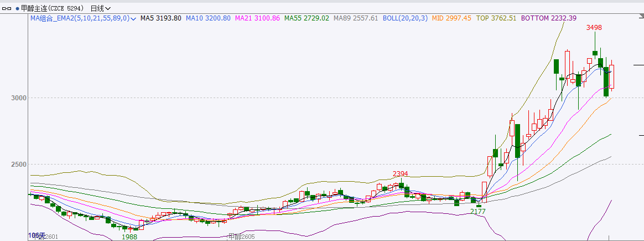Click the magenta MA21 3100.86 legend
The image size is (644, 241).
point(257,18)
